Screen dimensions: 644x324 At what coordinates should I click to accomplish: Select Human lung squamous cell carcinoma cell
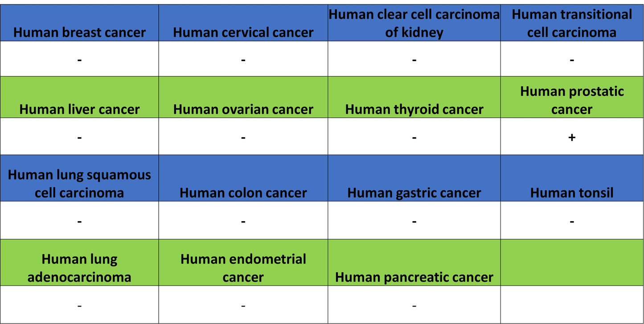(x=79, y=178)
